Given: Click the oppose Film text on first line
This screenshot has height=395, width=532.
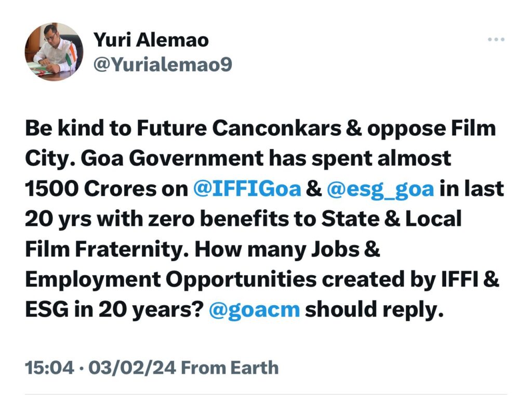Looking at the screenshot, I should click(432, 129).
